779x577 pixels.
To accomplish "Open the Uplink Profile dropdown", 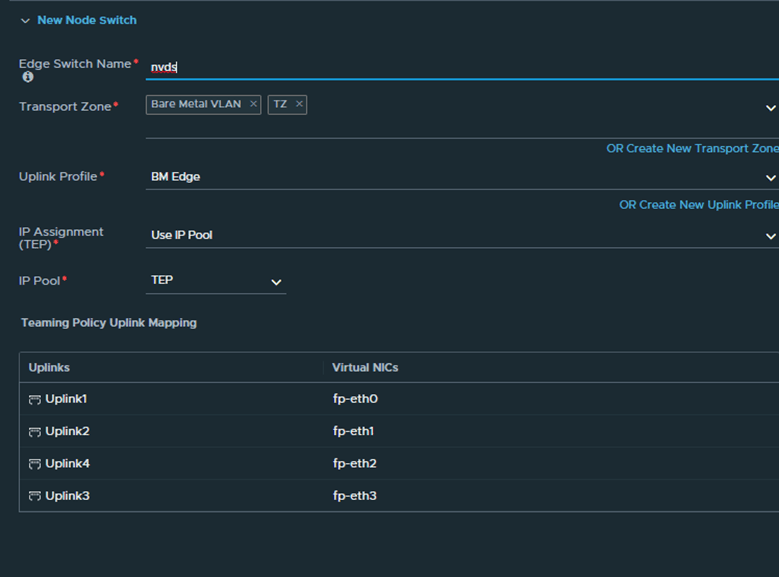I will coord(770,178).
